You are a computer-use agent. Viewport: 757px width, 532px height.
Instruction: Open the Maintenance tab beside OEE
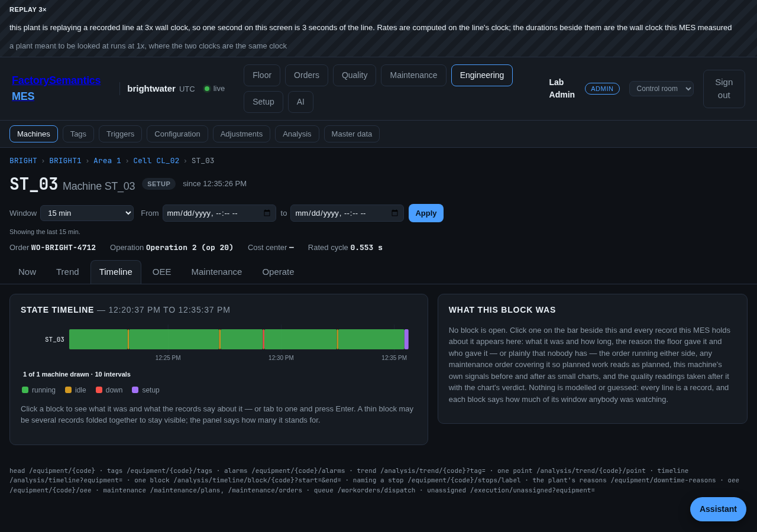tap(216, 272)
